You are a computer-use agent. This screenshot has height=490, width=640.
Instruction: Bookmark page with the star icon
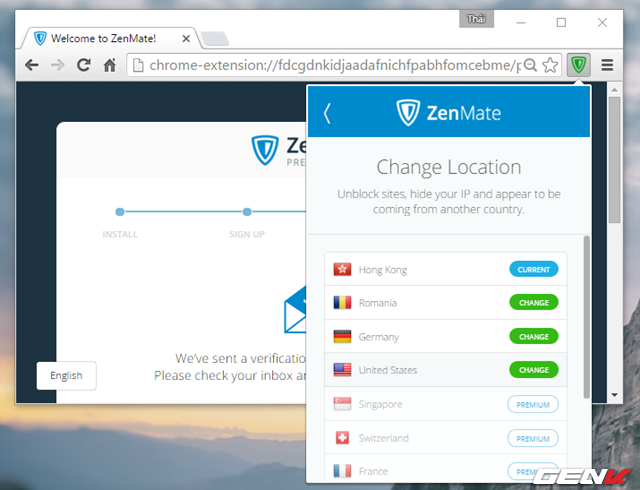click(550, 65)
